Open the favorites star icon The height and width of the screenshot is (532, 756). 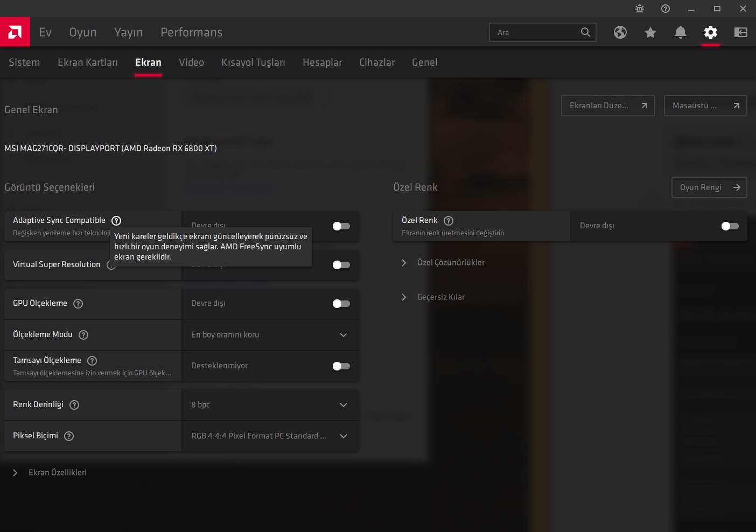[x=650, y=32]
